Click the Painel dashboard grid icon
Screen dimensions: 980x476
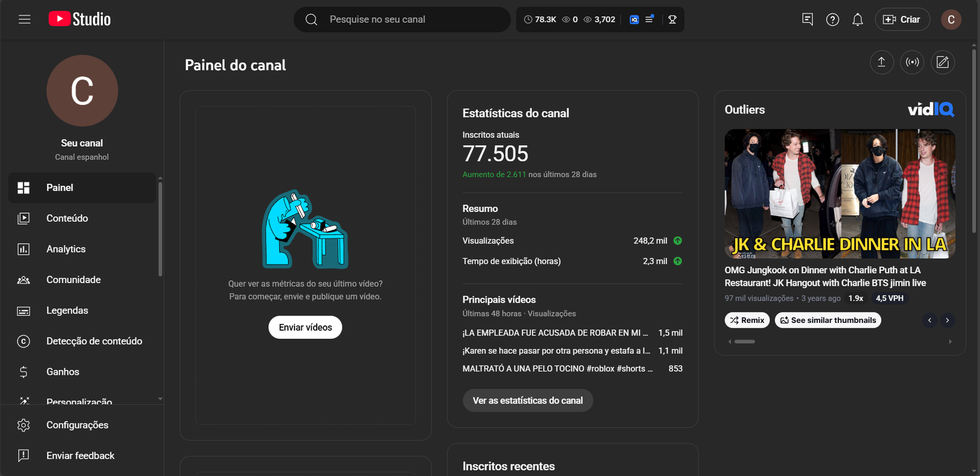(x=23, y=187)
